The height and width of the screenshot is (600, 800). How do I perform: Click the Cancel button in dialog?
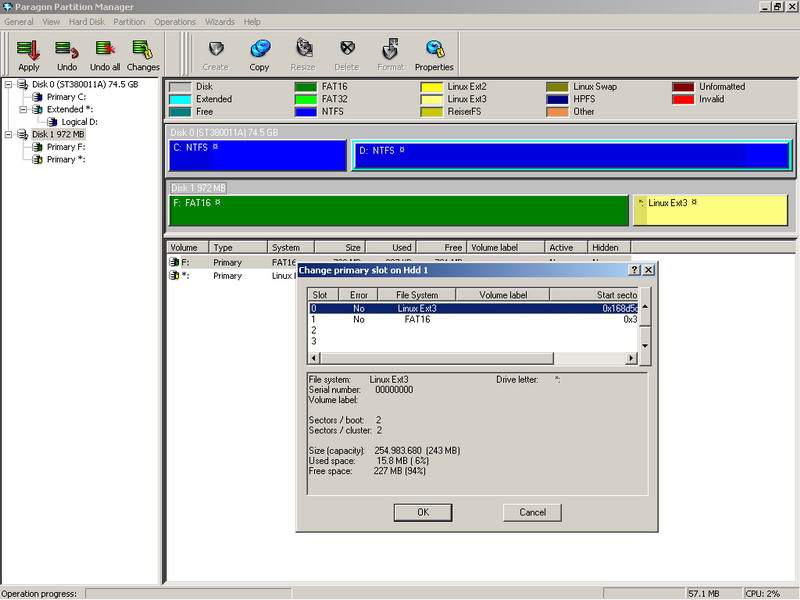tap(533, 512)
